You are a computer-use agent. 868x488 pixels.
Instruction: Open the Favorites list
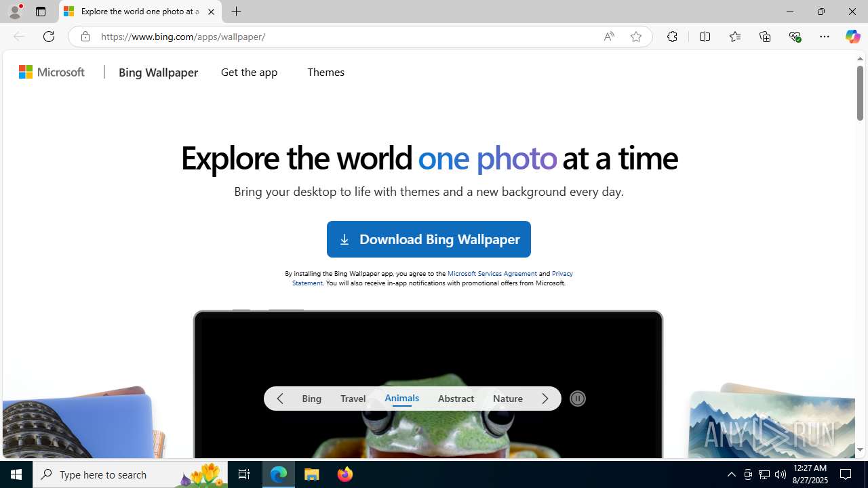coord(734,37)
